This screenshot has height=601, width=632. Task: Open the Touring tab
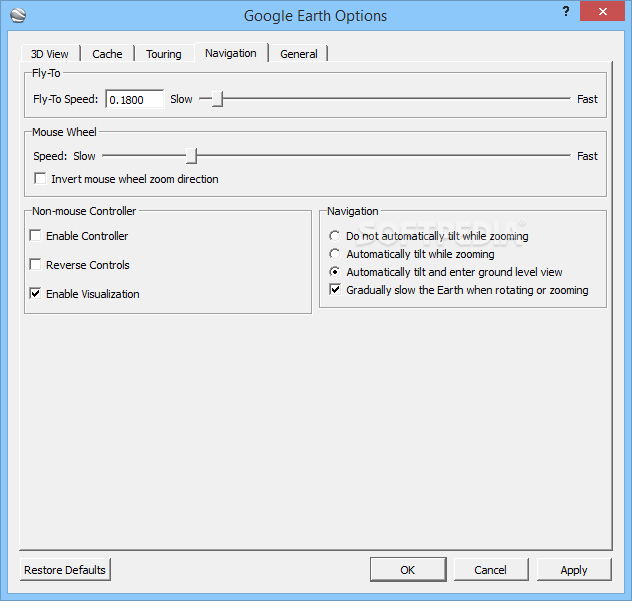coord(164,54)
